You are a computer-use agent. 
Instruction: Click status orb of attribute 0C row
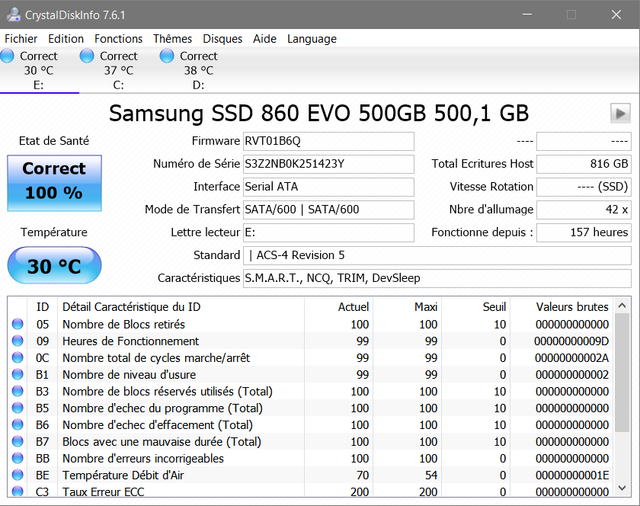tap(18, 358)
